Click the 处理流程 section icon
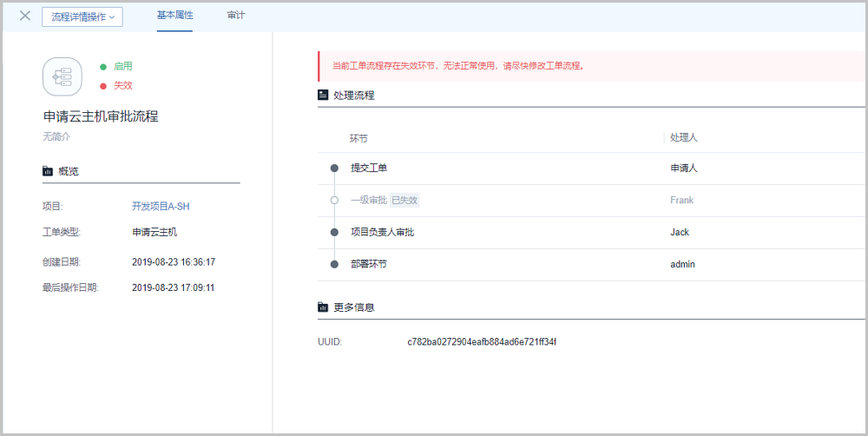The height and width of the screenshot is (436, 868). click(x=323, y=95)
